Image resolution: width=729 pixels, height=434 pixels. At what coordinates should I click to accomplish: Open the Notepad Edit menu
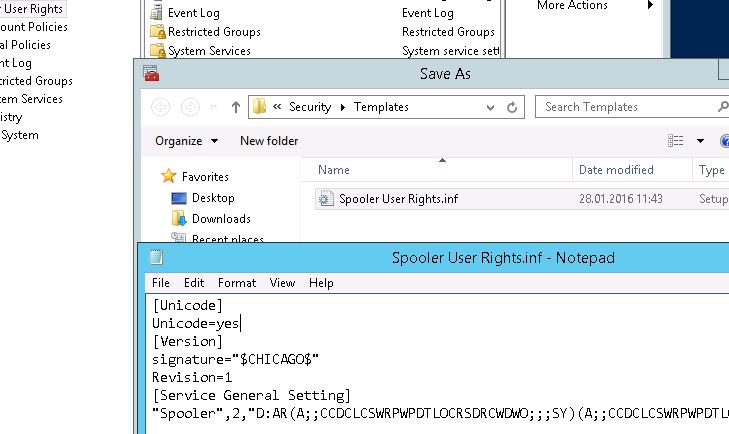click(194, 283)
